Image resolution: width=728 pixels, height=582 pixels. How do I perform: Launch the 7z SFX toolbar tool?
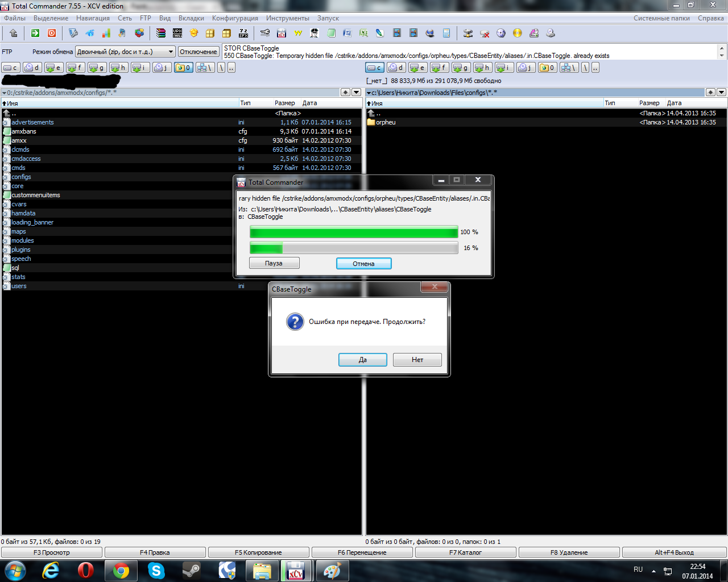click(x=243, y=33)
